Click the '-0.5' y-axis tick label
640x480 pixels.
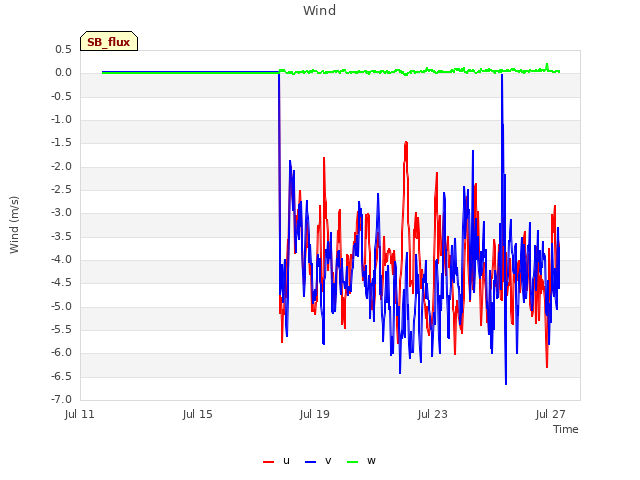click(x=61, y=96)
